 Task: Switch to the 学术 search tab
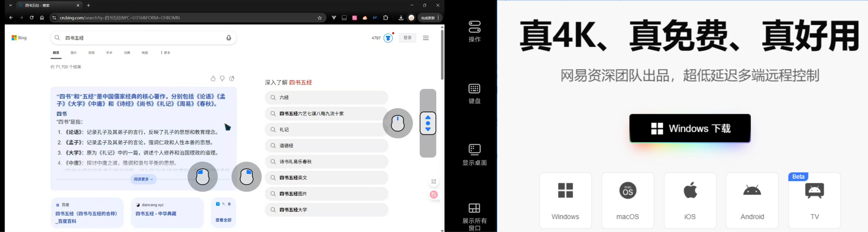point(109,53)
